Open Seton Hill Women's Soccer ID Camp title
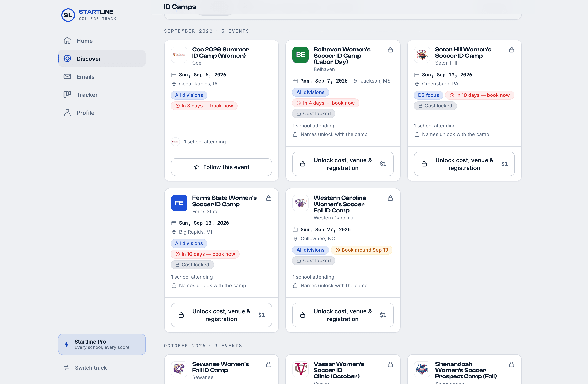The width and height of the screenshot is (588, 384). (463, 53)
